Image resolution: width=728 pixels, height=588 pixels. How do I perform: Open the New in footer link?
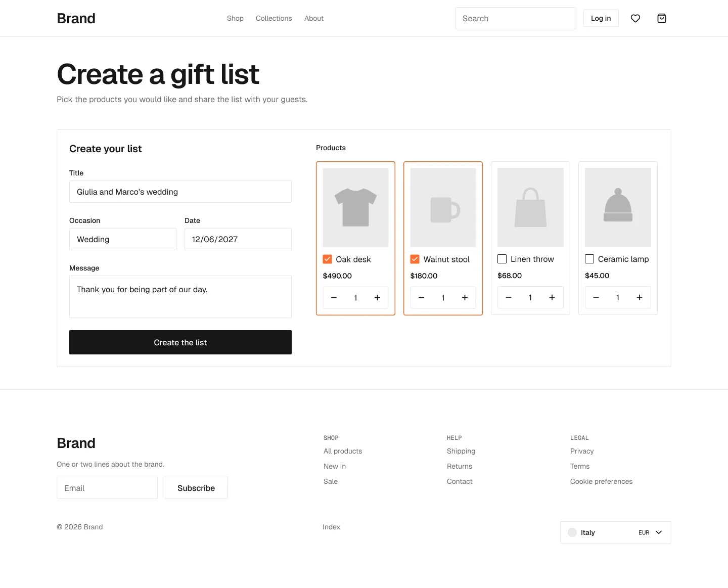(335, 466)
